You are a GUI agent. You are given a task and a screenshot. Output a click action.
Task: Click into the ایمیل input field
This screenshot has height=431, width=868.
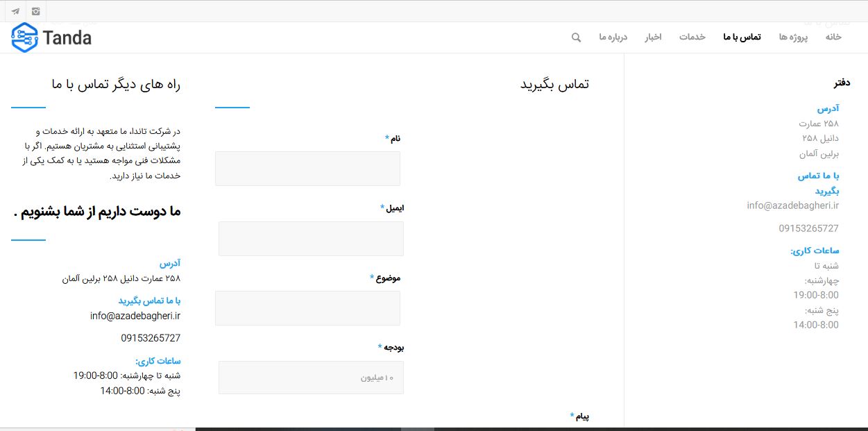click(x=311, y=239)
